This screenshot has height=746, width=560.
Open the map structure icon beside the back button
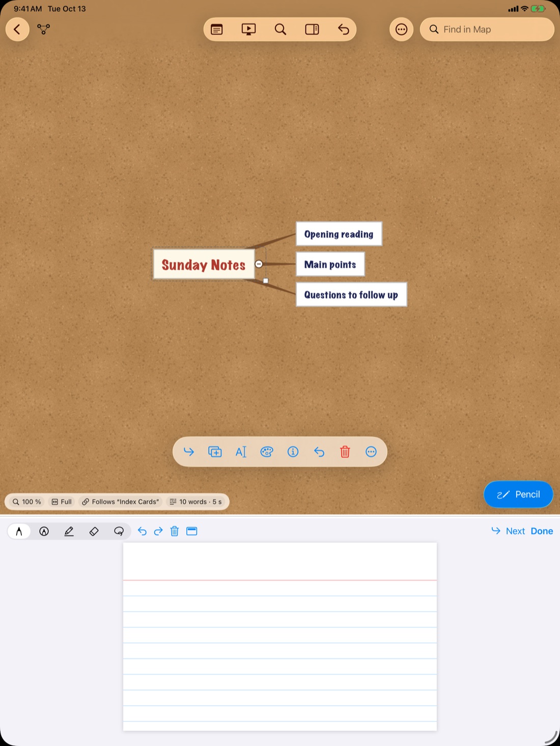pyautogui.click(x=44, y=30)
